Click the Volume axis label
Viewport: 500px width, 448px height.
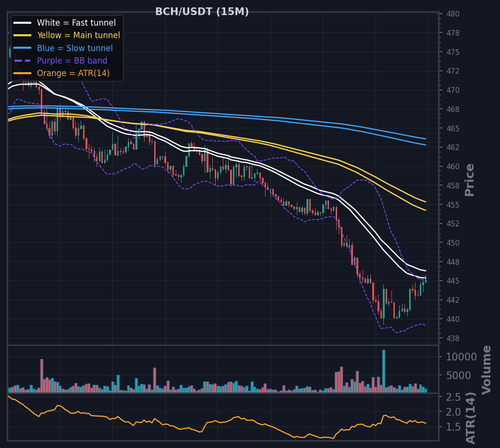[486, 370]
